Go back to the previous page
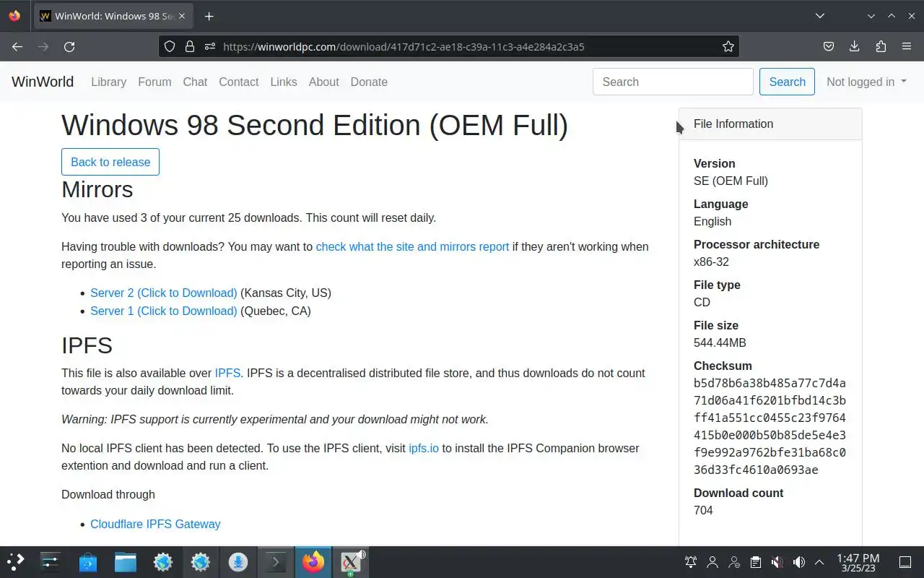 point(17,46)
